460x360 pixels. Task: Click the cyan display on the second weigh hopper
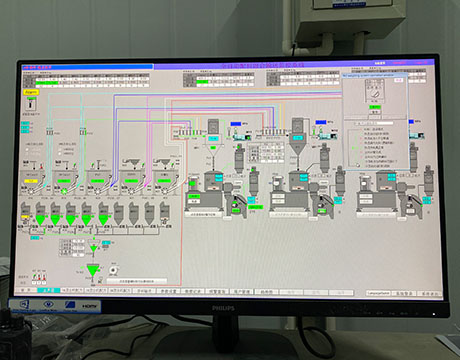coord(298,137)
